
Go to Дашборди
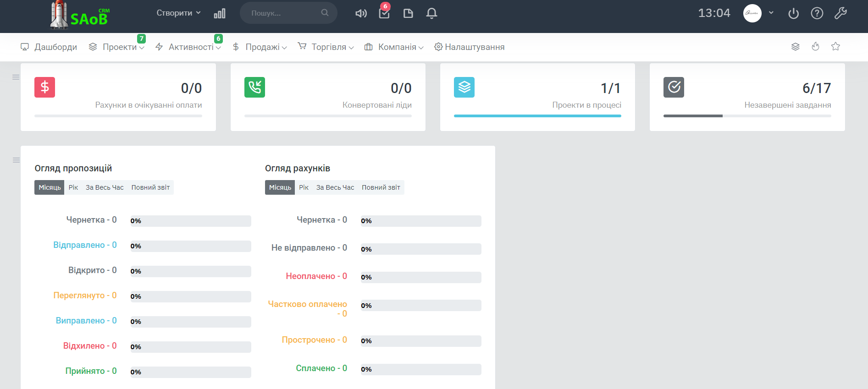pos(55,47)
